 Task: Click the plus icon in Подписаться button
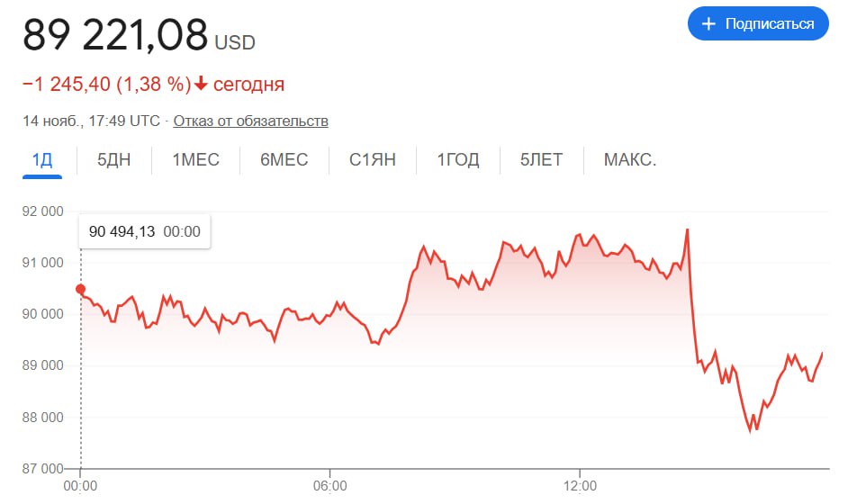pos(708,24)
